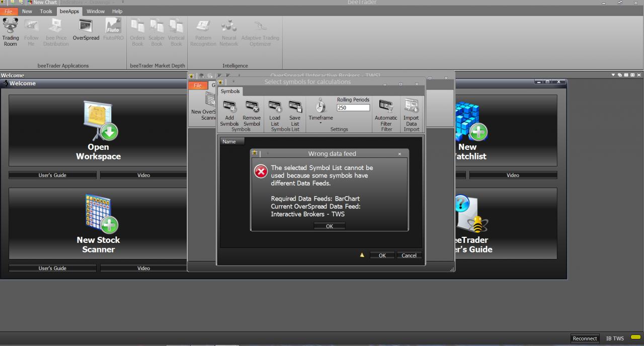Open the Trading Room app
The height and width of the screenshot is (346, 644).
point(11,32)
